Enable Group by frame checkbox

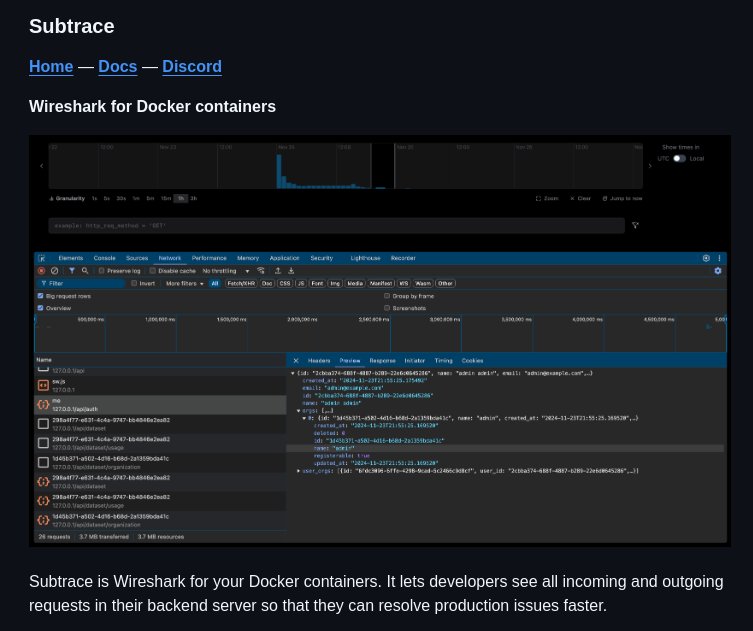[387, 296]
